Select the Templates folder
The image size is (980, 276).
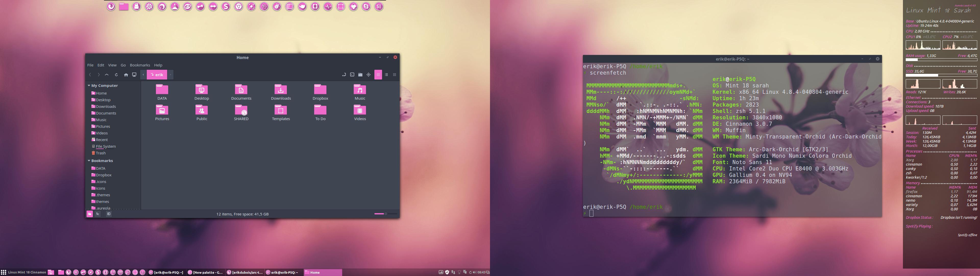click(281, 112)
